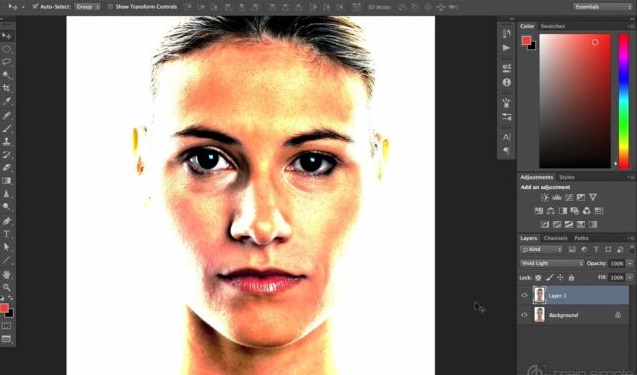
Task: Add a Posterize adjustment
Action: pyautogui.click(x=557, y=225)
